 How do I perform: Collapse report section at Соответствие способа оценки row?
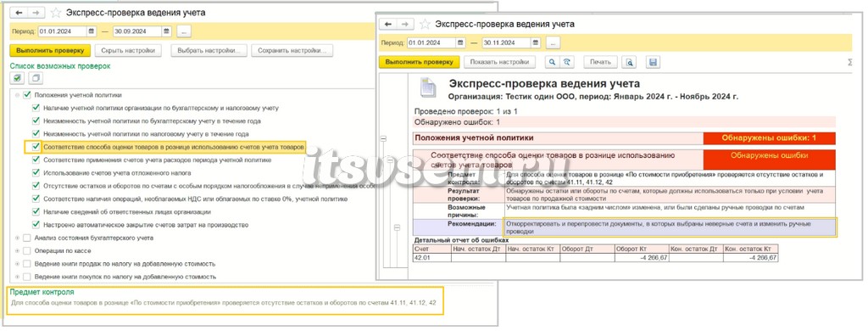(390, 160)
